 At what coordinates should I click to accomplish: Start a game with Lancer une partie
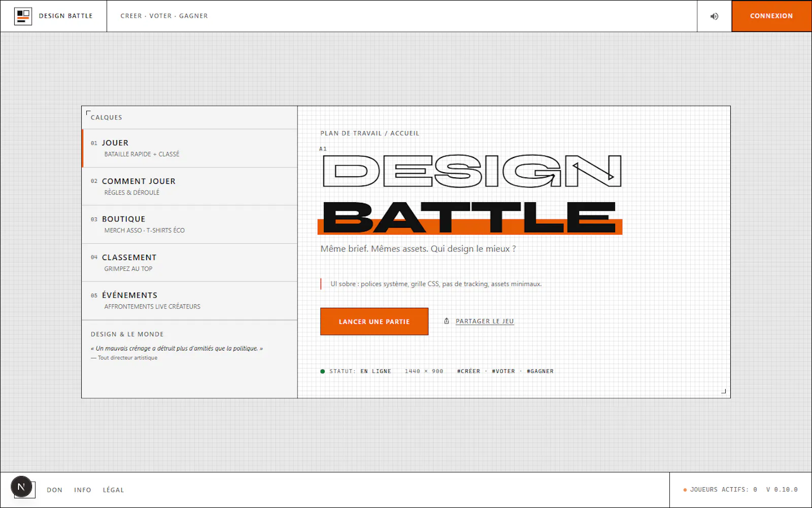tap(374, 322)
